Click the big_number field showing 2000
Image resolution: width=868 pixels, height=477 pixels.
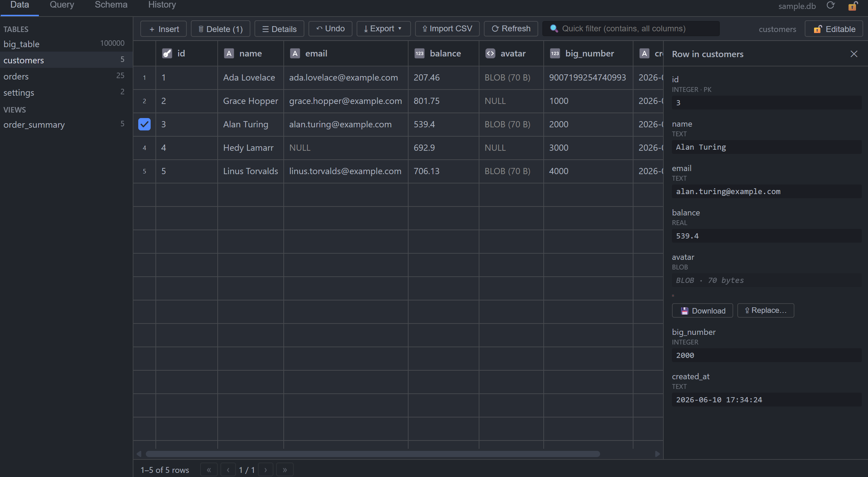pos(767,355)
